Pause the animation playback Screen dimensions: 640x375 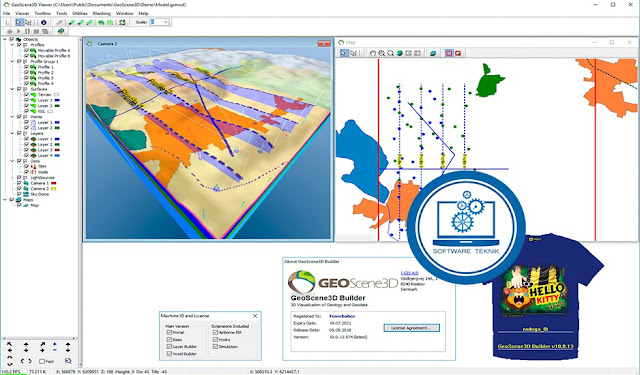click(27, 31)
